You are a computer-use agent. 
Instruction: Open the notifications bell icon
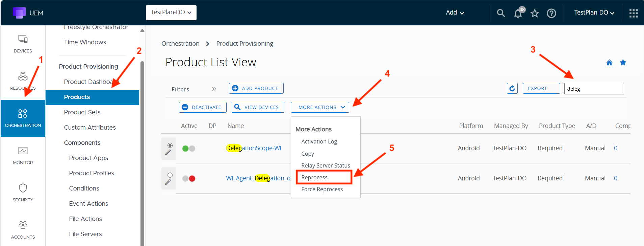pos(518,13)
